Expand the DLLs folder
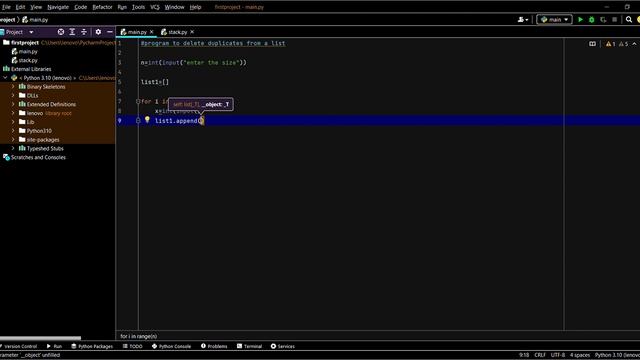 click(13, 96)
